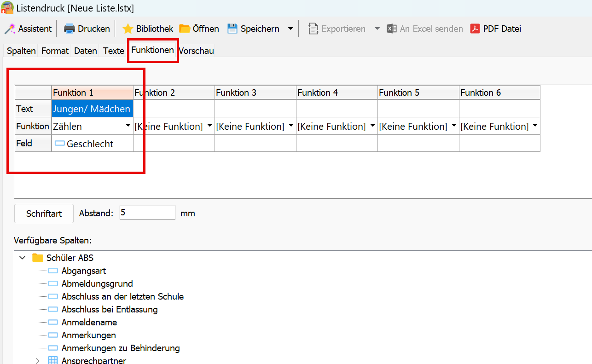Select the Ansprechpartner table item
This screenshot has height=364, width=592.
click(x=93, y=361)
